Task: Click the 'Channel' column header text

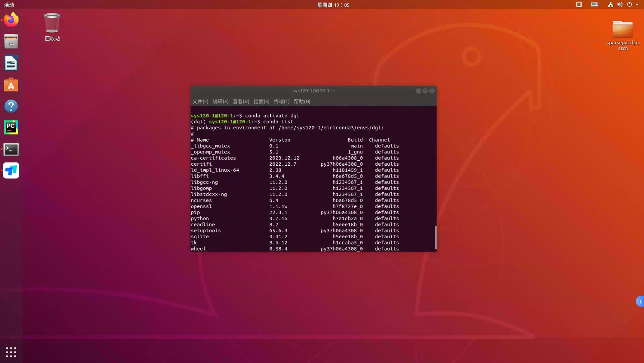Action: pos(379,140)
